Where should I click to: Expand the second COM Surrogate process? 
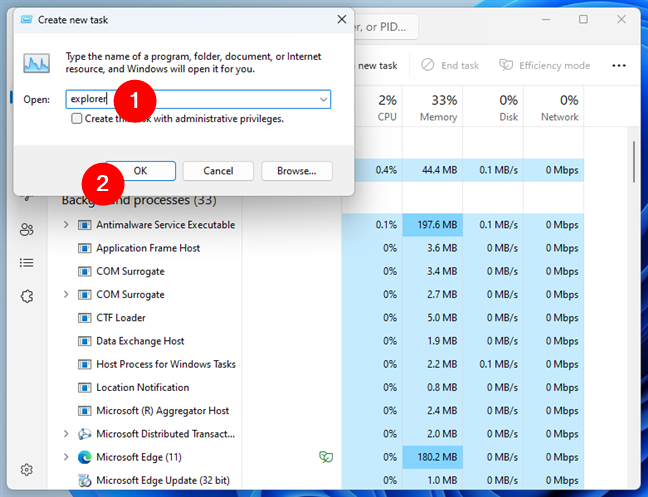coord(66,295)
